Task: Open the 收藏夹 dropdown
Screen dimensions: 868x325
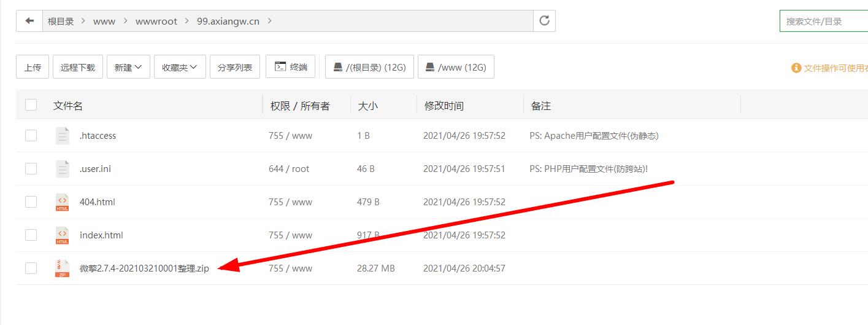Action: (180, 67)
